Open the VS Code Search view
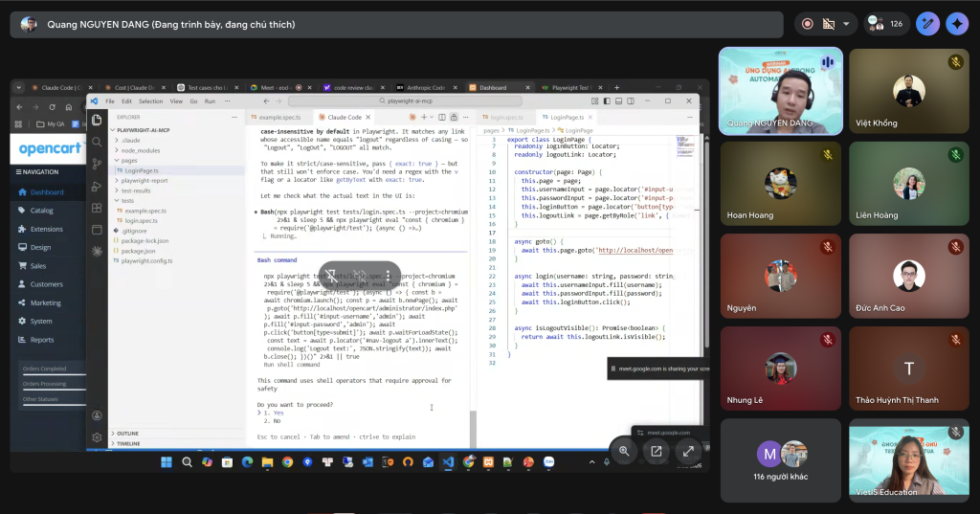 click(x=97, y=142)
